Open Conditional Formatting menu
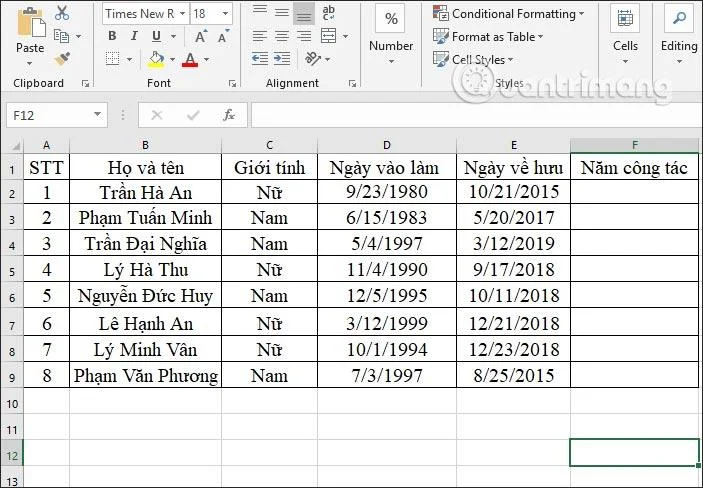Viewport: 703px width, 488px height. [508, 14]
